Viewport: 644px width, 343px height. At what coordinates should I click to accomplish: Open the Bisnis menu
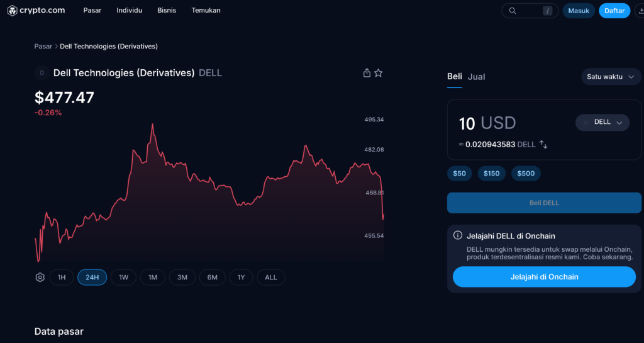167,10
